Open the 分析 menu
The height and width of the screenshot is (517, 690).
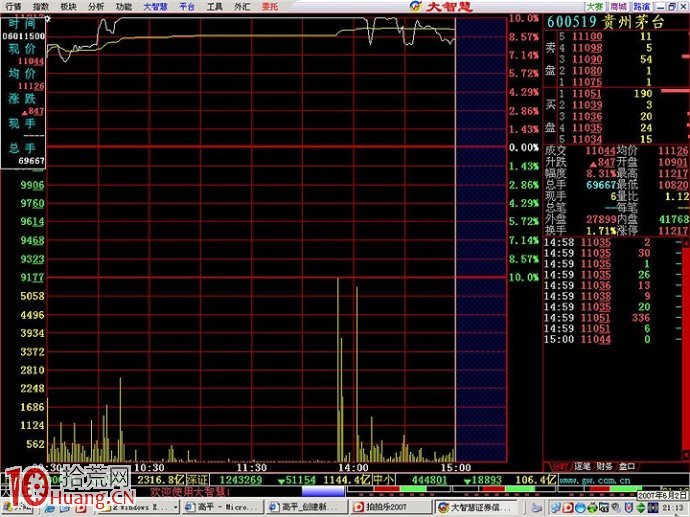tap(96, 7)
